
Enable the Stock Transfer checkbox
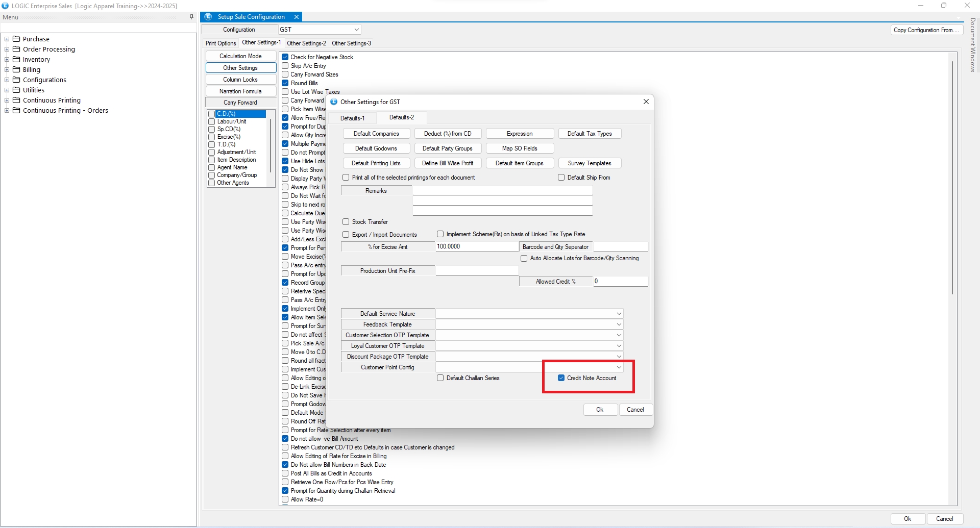(x=346, y=222)
